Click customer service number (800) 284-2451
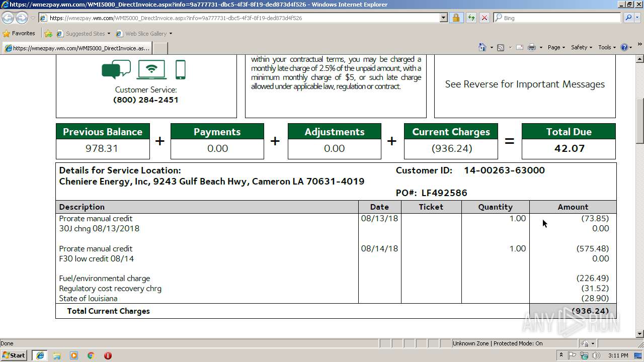Screen dimensions: 644x362 pos(146,100)
